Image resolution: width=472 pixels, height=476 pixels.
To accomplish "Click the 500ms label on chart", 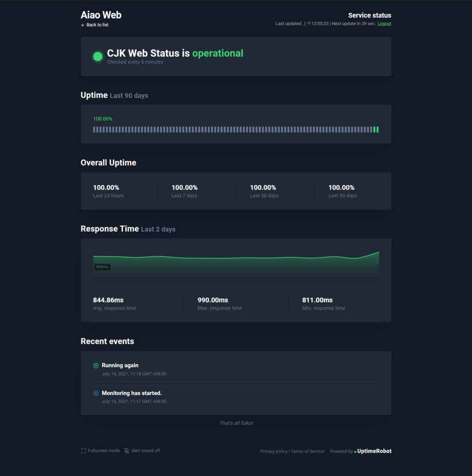I will (x=102, y=267).
